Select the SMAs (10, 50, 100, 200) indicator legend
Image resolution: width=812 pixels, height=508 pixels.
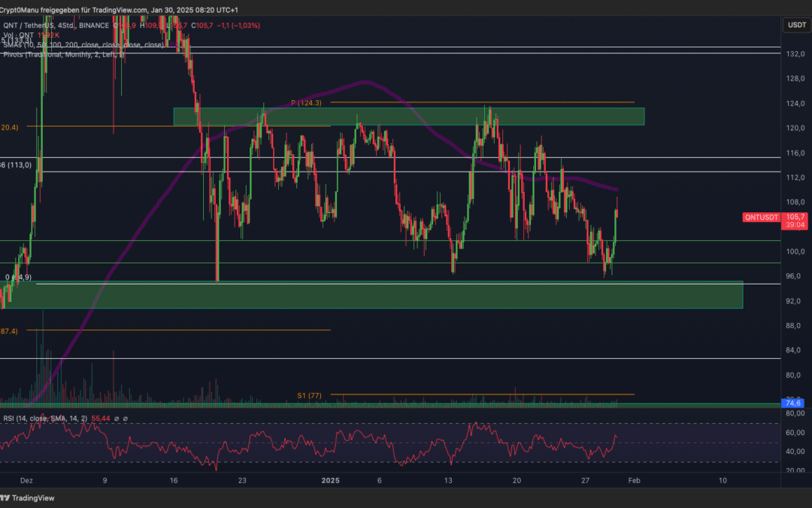click(83, 45)
